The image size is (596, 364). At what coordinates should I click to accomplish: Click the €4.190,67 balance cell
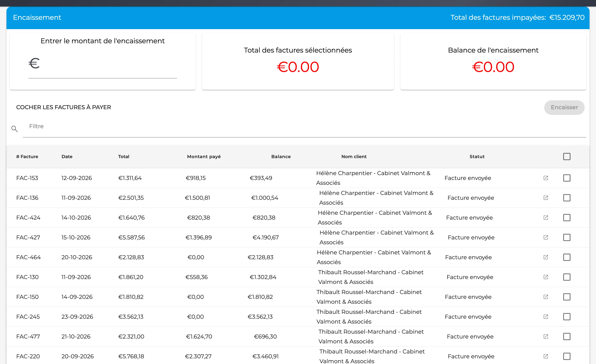coord(266,237)
